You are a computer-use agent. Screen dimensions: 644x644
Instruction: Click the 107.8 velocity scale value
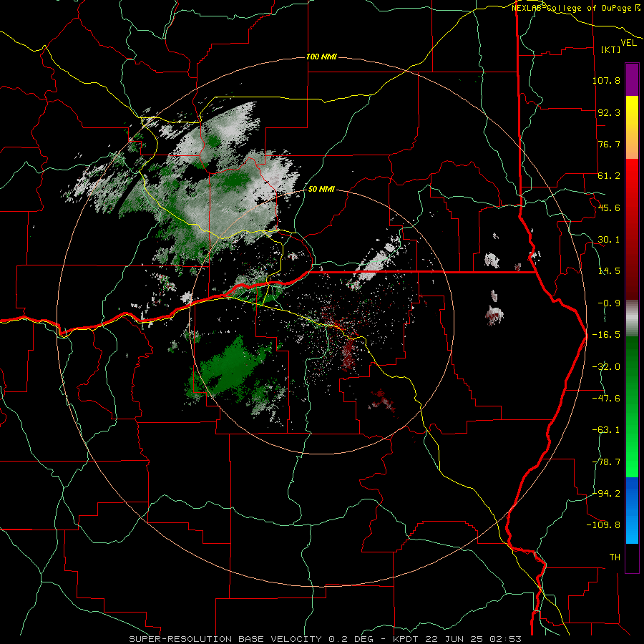click(x=606, y=80)
